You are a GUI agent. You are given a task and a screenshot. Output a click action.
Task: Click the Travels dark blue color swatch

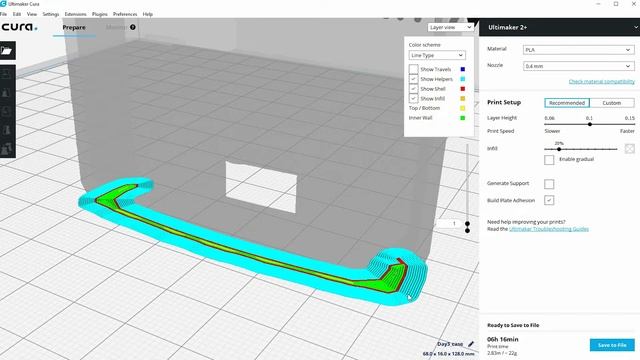tap(462, 69)
